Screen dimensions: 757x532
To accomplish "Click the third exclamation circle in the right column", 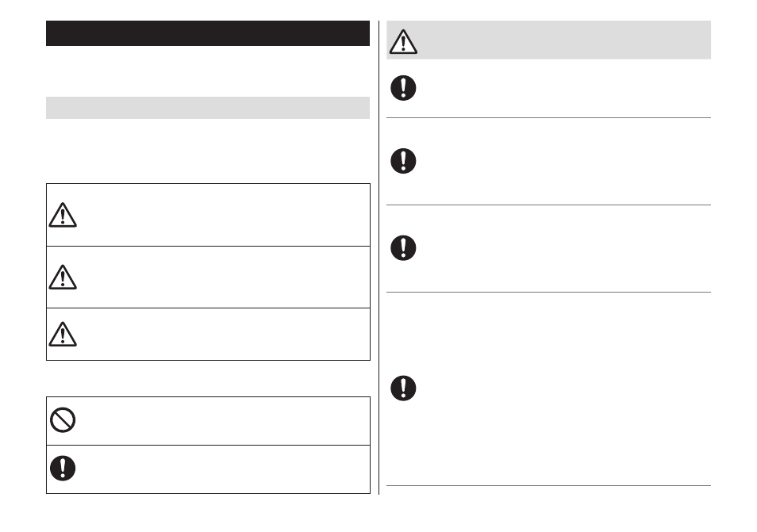I will [x=403, y=248].
